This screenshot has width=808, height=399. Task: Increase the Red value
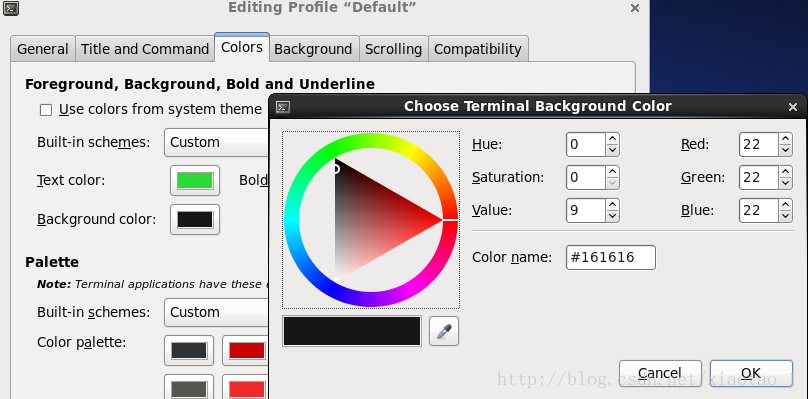point(785,139)
